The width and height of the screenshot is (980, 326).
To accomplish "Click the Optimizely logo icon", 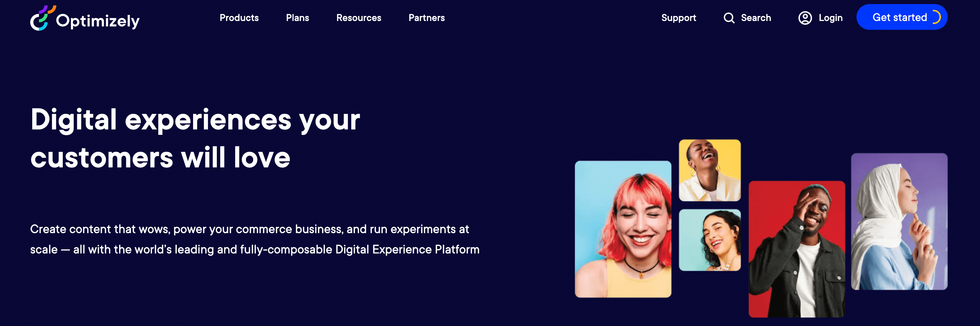I will [x=43, y=18].
